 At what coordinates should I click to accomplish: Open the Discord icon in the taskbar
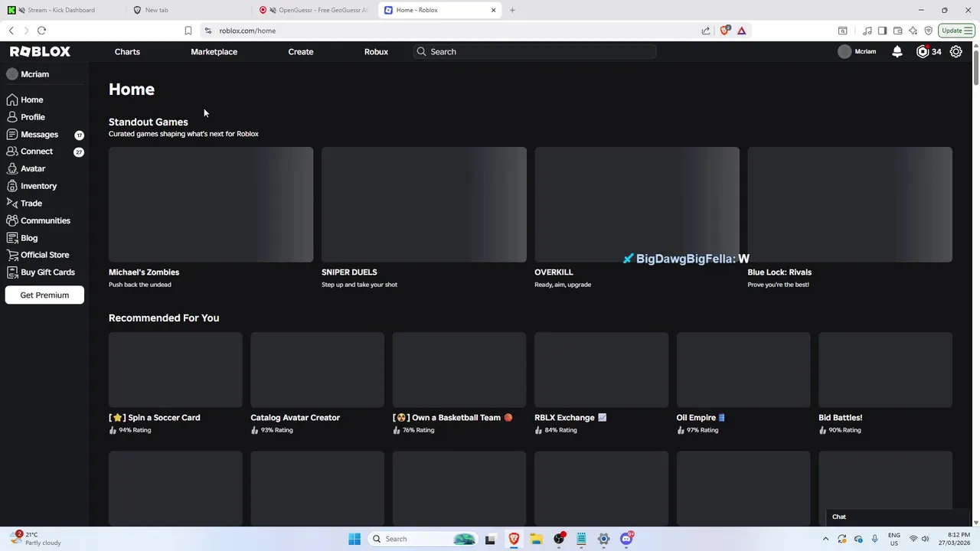coord(626,539)
